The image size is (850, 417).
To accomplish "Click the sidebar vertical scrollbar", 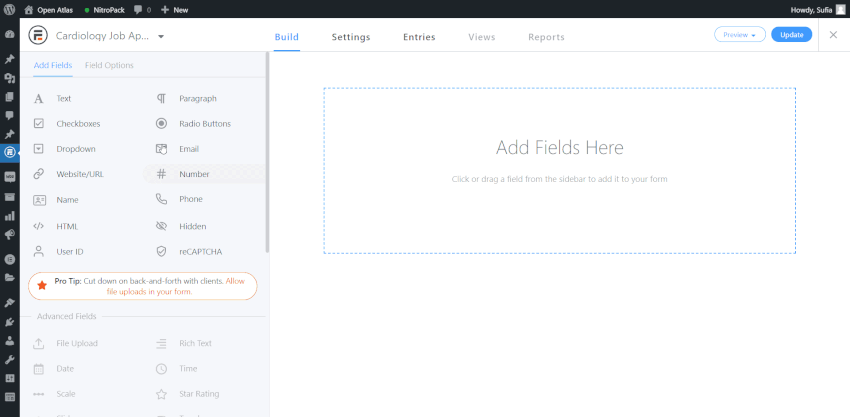I will click(267, 150).
